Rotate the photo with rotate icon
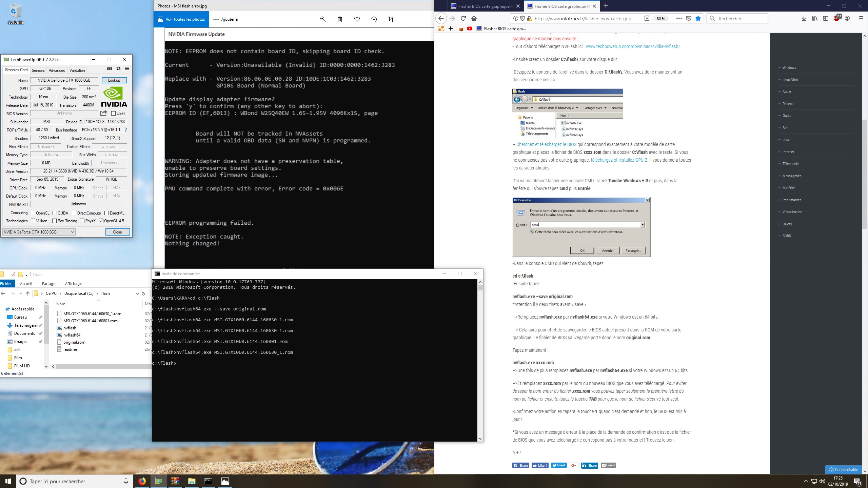868x488 pixels. click(374, 19)
